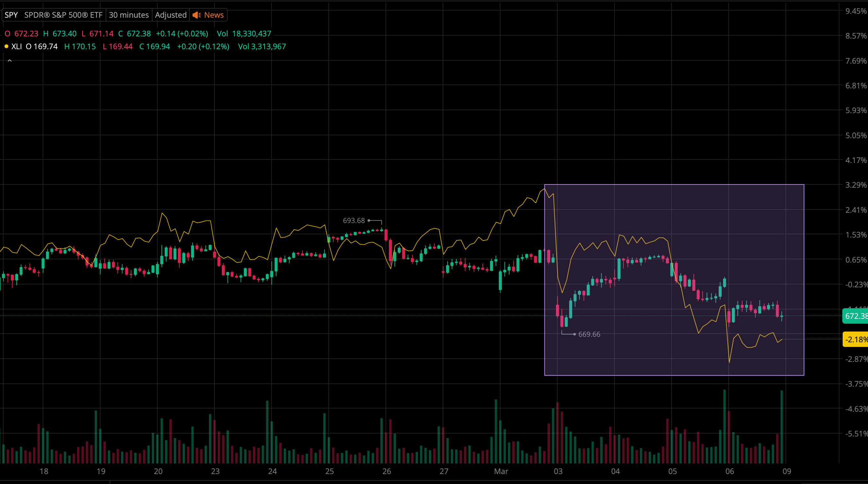
Task: Click the SPY ticker symbol field
Action: coord(11,15)
